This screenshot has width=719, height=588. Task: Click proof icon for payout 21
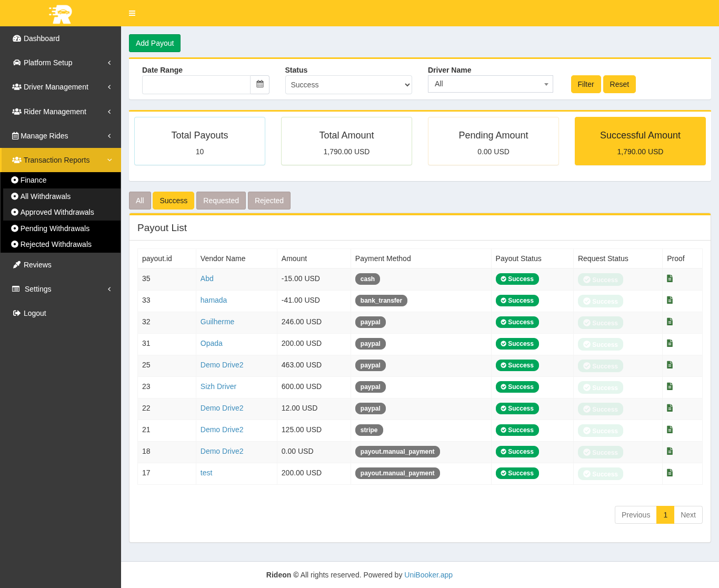click(670, 430)
